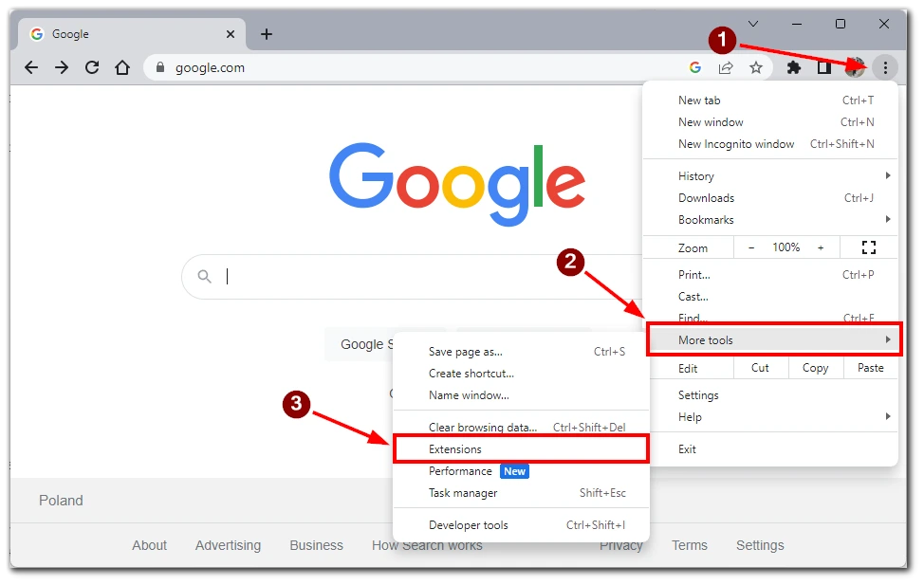Select Create shortcut from submenu
Image resolution: width=924 pixels, height=585 pixels.
coord(521,374)
